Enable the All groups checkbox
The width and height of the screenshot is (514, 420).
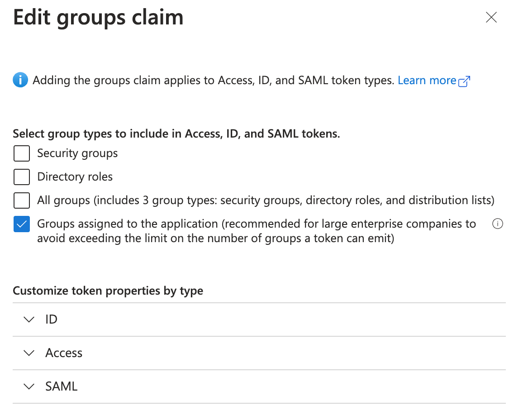coord(21,200)
